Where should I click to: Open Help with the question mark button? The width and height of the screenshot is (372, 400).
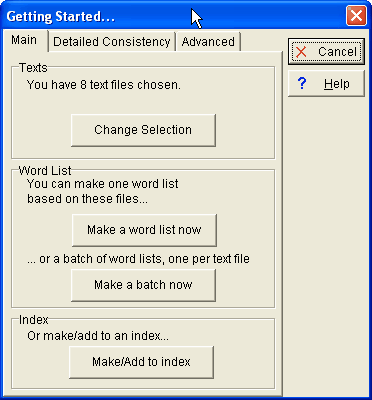[x=326, y=84]
